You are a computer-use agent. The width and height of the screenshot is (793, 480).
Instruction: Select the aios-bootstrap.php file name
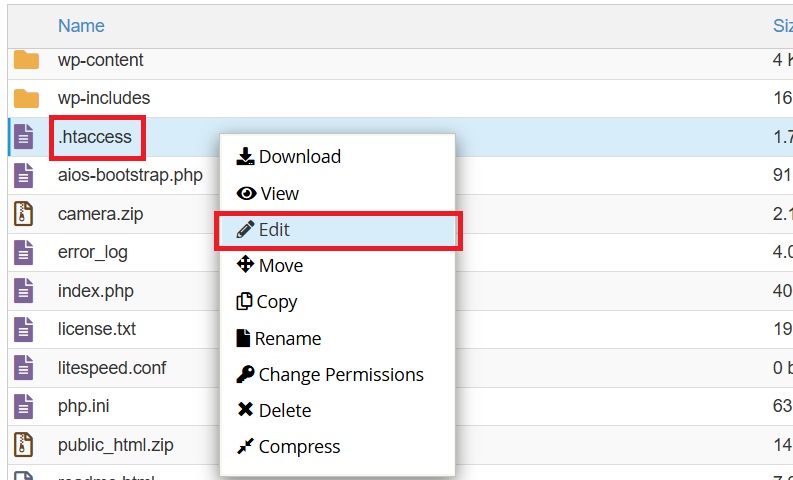click(130, 175)
